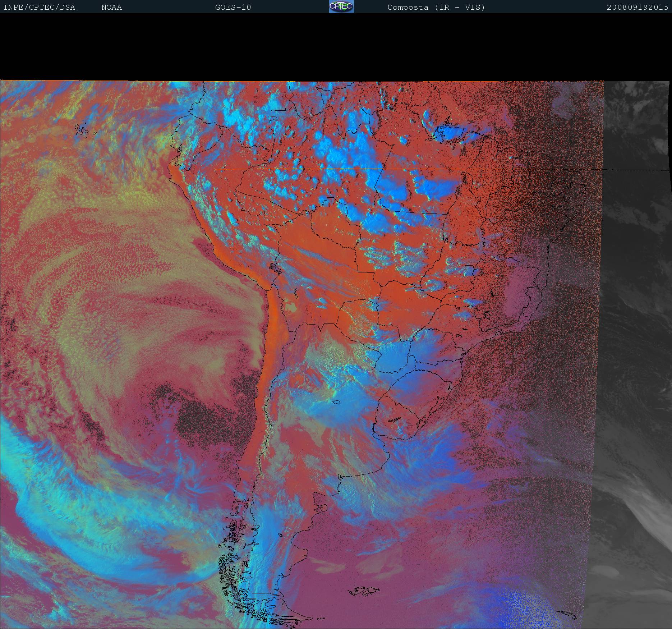Click the small square Distrito Federal outline

[469, 268]
